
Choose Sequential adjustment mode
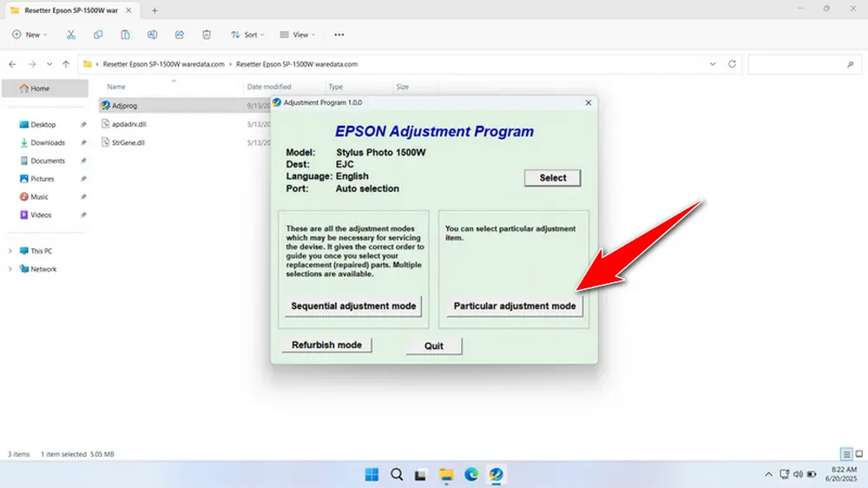coord(353,306)
